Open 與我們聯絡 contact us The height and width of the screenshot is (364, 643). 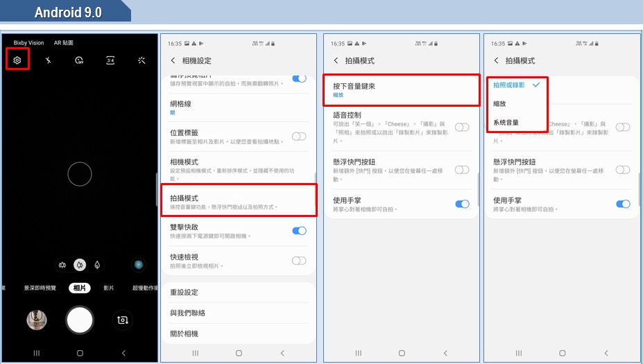click(x=239, y=313)
